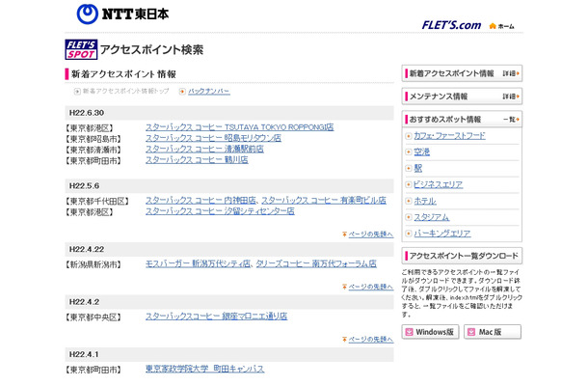The image size is (588, 386).
Task: Select the 【東京都昭島市】 area label
Action: point(94,139)
